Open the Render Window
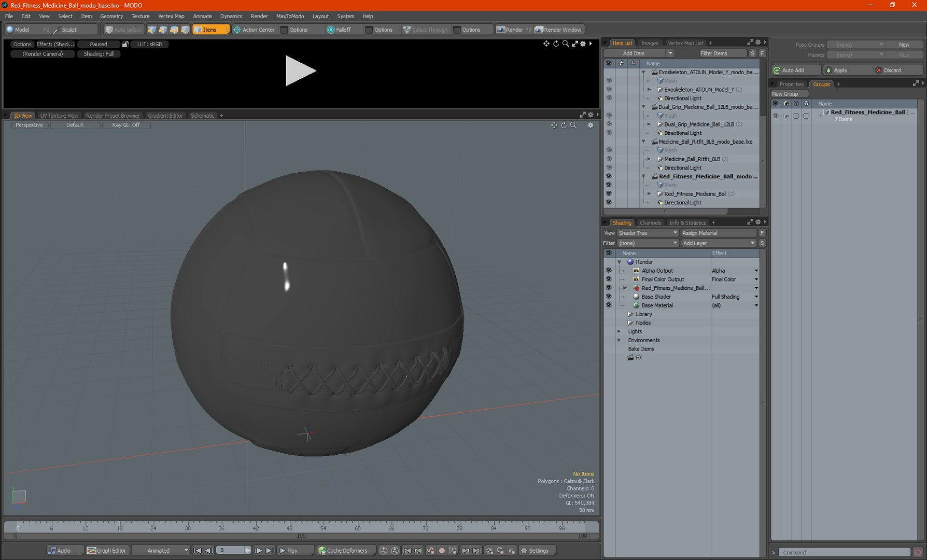This screenshot has width=927, height=560. coord(558,30)
